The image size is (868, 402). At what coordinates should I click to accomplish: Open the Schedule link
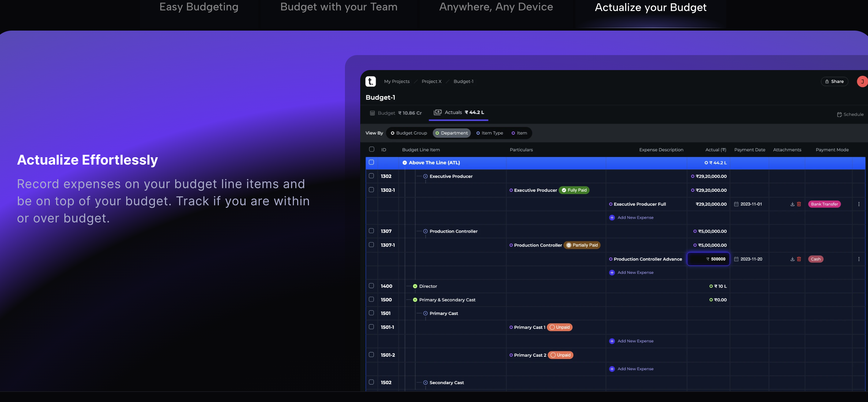tap(850, 114)
